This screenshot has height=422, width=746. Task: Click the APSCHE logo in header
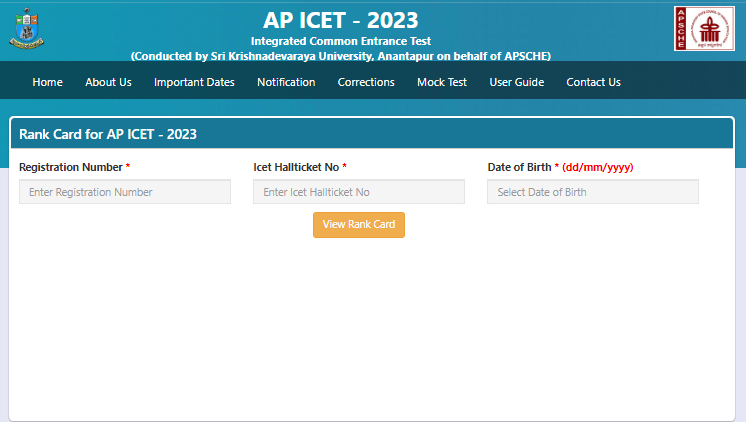pyautogui.click(x=704, y=29)
